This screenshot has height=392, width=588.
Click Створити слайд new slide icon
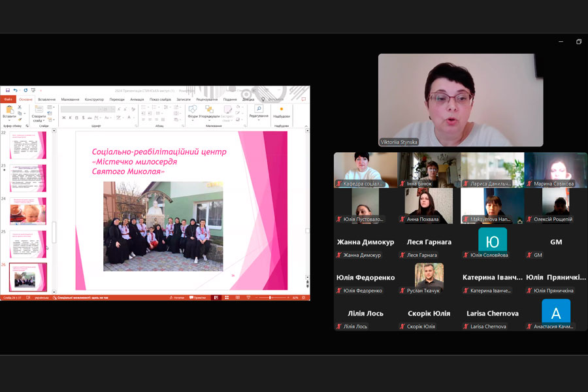tap(39, 109)
